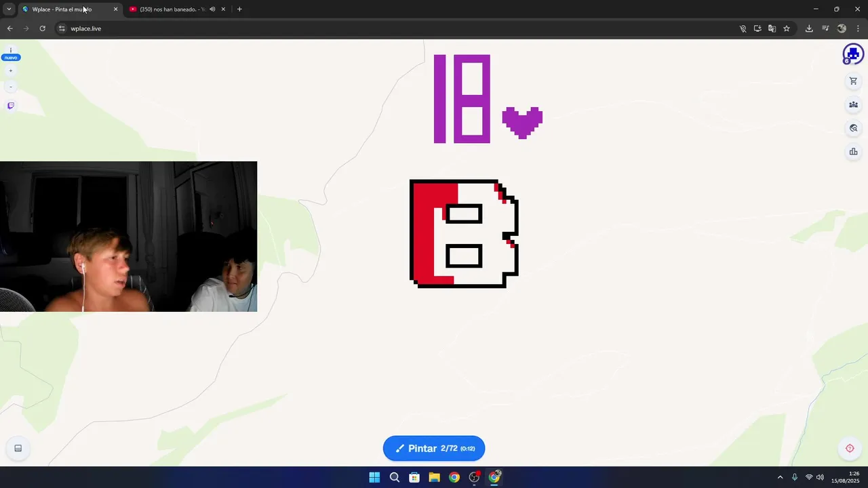Click the red letter B pixel art
This screenshot has width=868, height=488.
point(465,234)
